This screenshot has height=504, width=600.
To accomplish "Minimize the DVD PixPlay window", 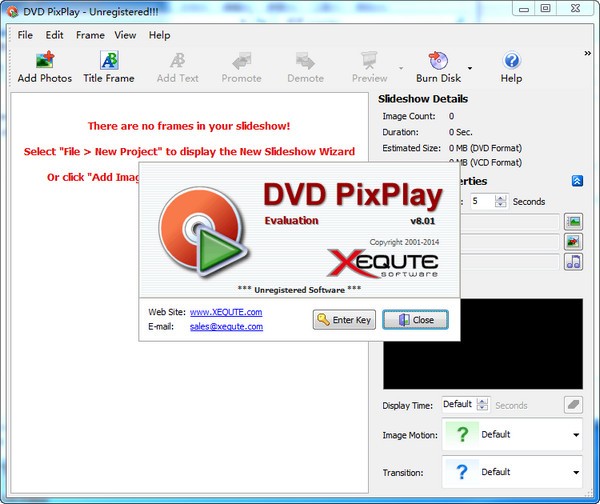I will point(524,9).
